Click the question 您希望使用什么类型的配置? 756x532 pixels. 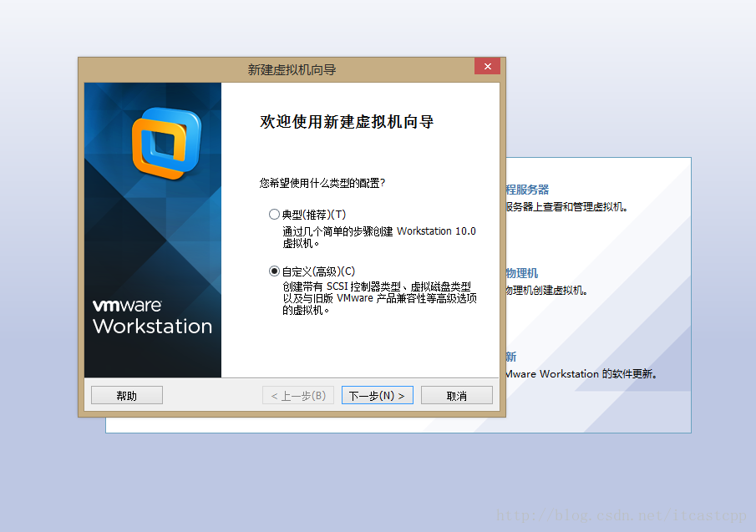[x=322, y=183]
